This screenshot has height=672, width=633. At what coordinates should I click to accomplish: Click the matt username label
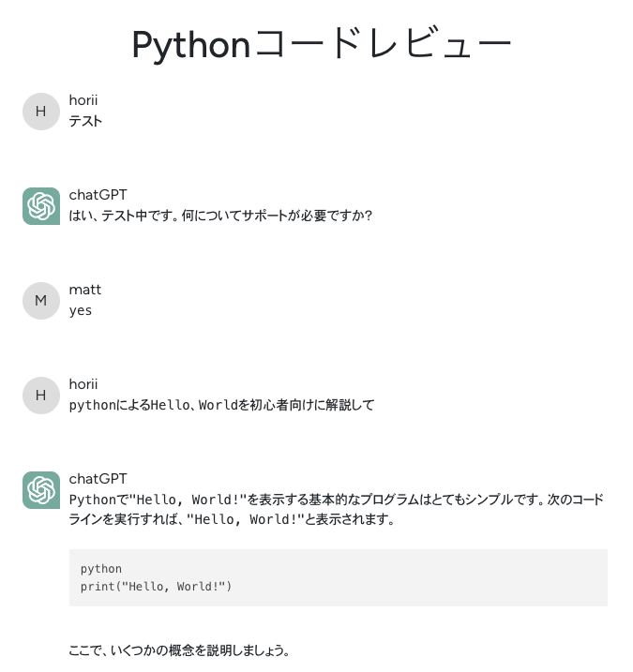85,290
